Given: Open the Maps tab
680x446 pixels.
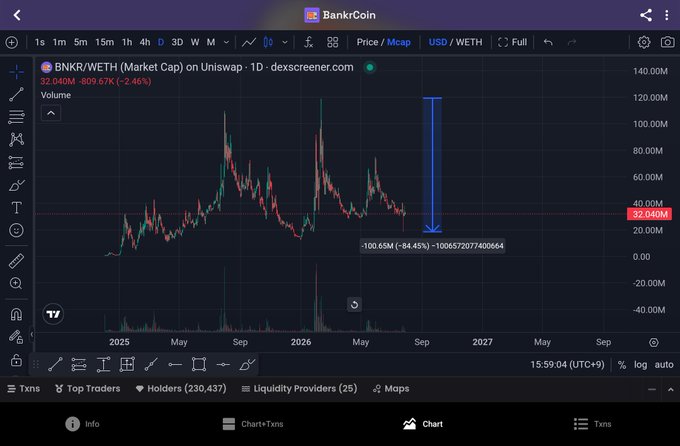Looking at the screenshot, I should [391, 389].
